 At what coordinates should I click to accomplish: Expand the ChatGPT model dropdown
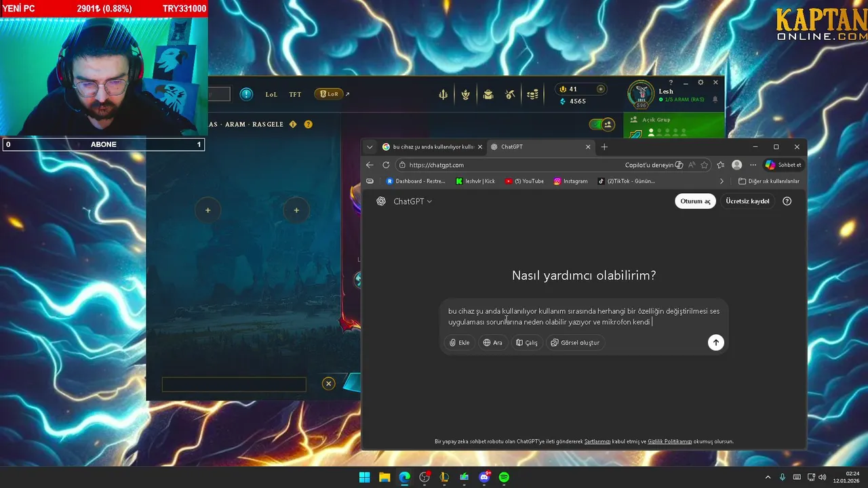click(412, 201)
